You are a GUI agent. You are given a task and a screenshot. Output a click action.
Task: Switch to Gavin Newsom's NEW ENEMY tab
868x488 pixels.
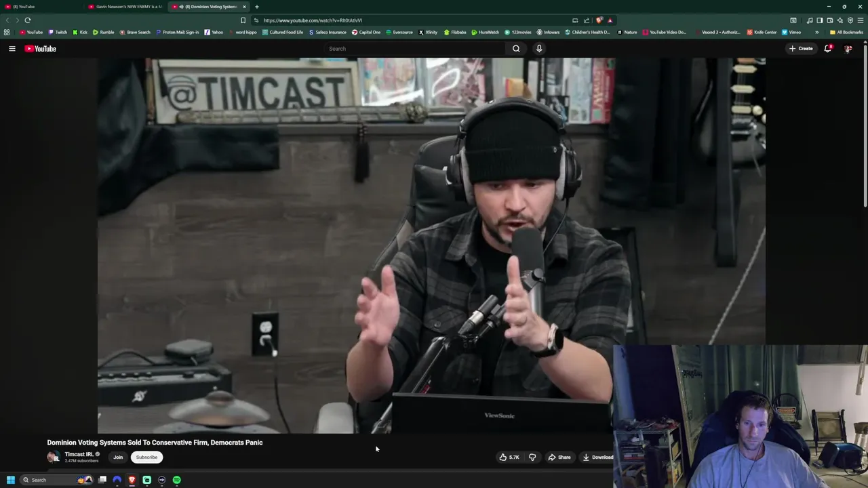pos(125,7)
